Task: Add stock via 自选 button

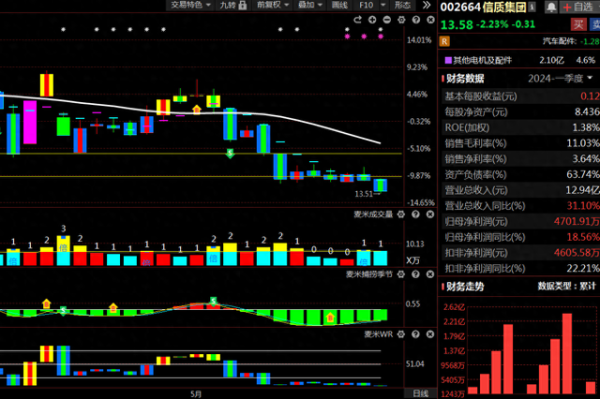Action: click(579, 7)
